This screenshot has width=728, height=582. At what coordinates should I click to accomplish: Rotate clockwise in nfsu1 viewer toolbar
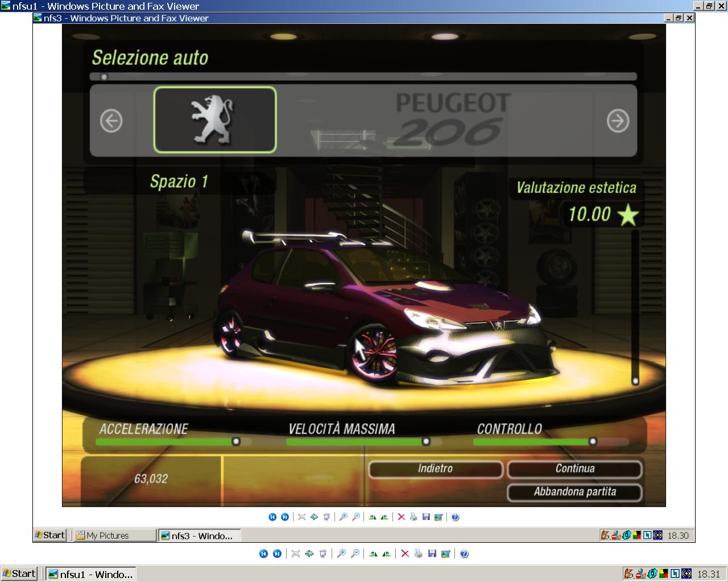point(373,554)
